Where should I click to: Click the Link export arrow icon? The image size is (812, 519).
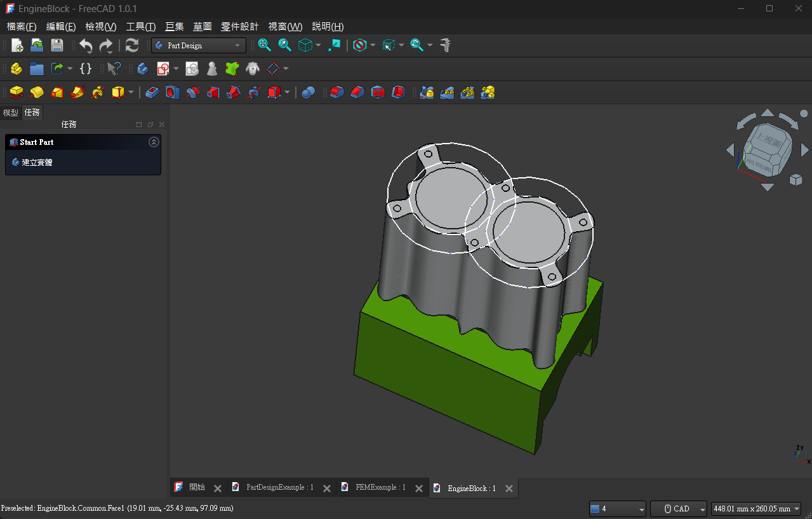tap(57, 69)
